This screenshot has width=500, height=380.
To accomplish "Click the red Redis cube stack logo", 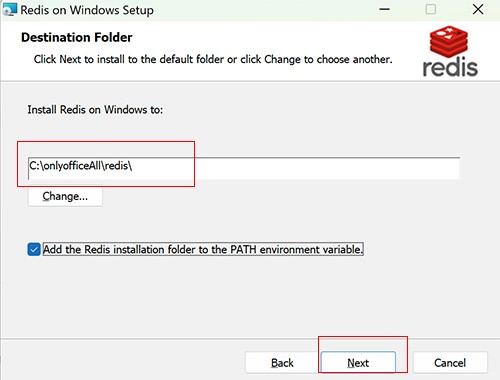I will tap(449, 42).
